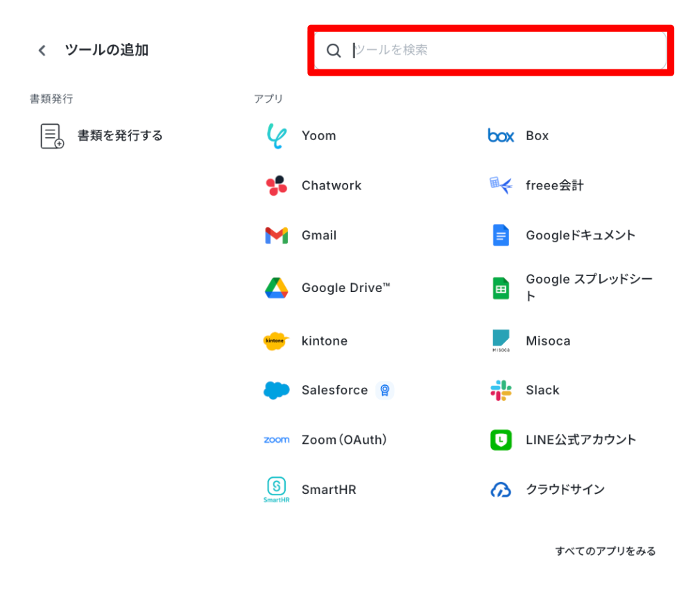The image size is (695, 616).
Task: Click the ツールを検索 search field
Action: pos(490,50)
